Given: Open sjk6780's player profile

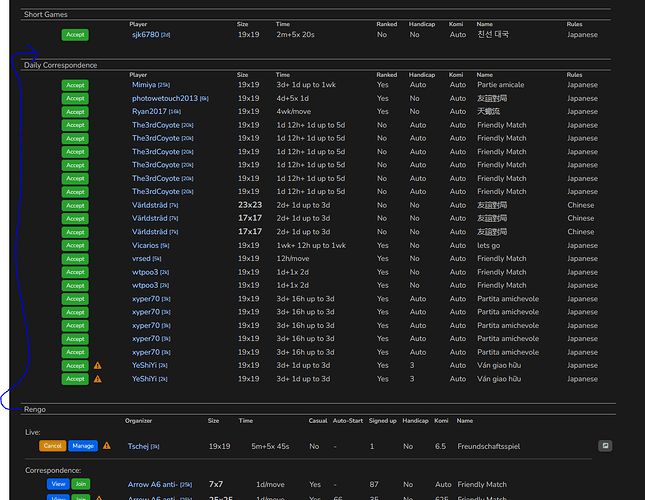Looking at the screenshot, I should point(145,34).
